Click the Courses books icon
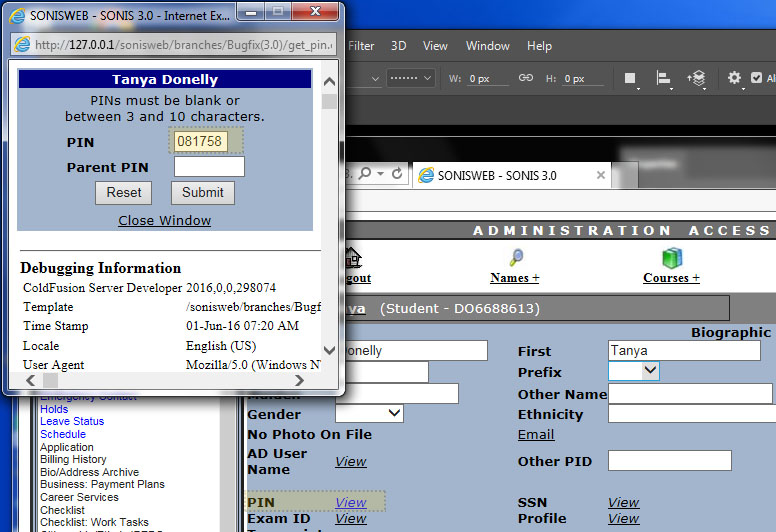776x532 pixels. pos(671,258)
